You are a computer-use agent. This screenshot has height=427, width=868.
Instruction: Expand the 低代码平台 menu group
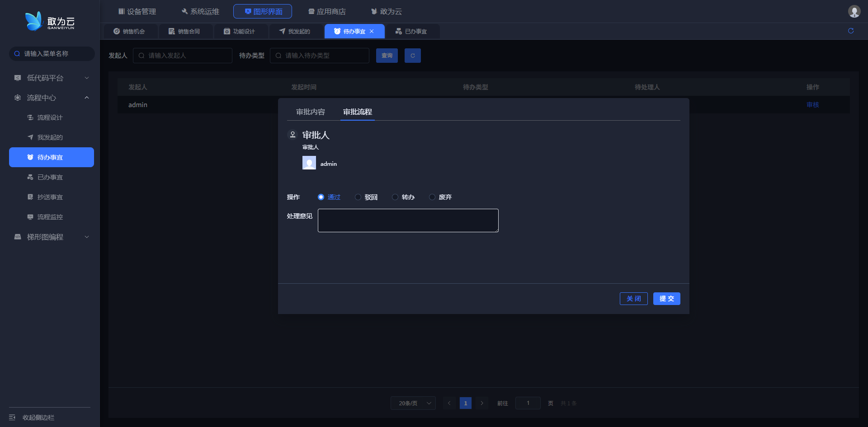51,78
